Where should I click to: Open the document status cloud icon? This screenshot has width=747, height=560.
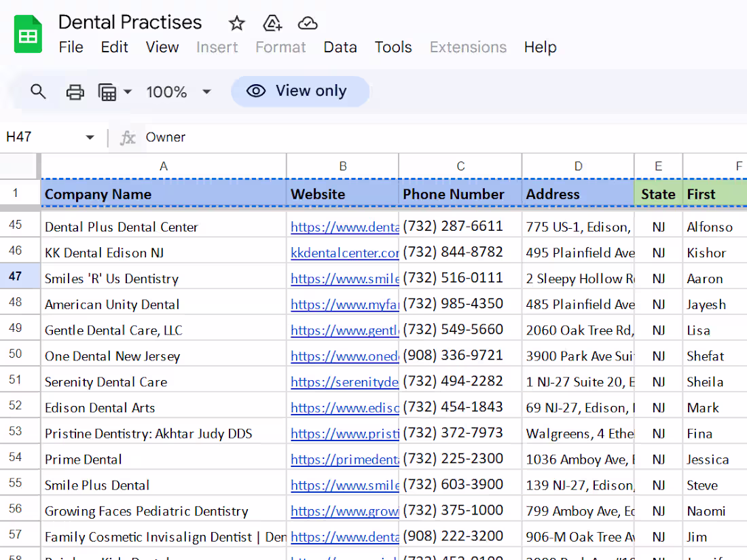click(x=307, y=22)
